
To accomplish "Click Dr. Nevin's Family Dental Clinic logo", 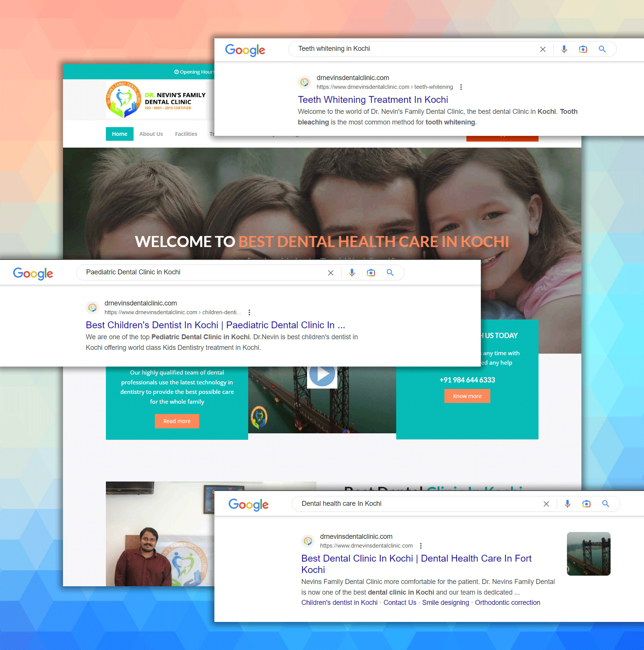I will tap(156, 100).
